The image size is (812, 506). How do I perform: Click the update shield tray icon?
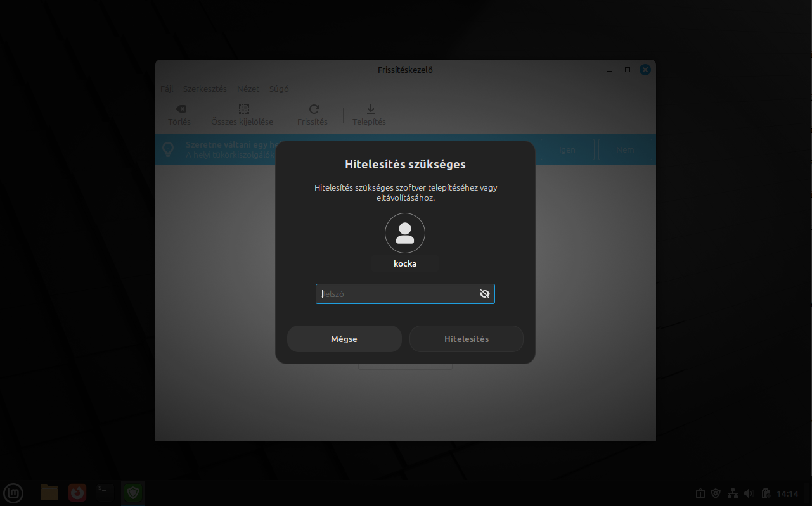coord(716,493)
